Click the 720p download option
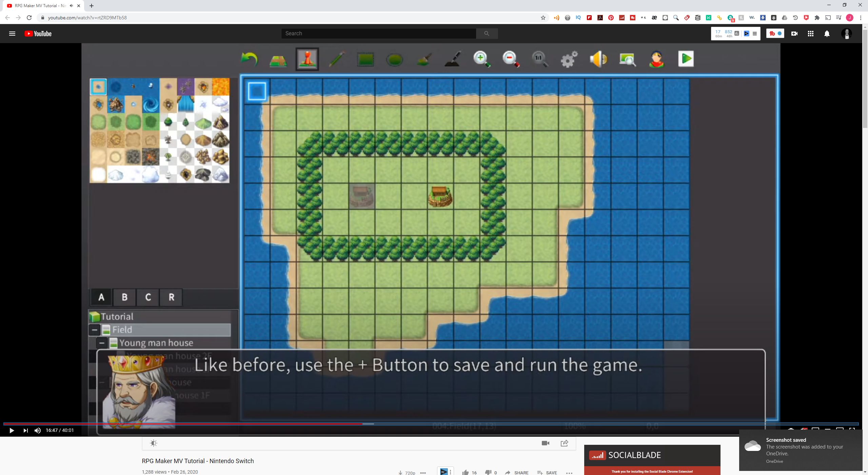Screen dimensions: 868x475 407,472
